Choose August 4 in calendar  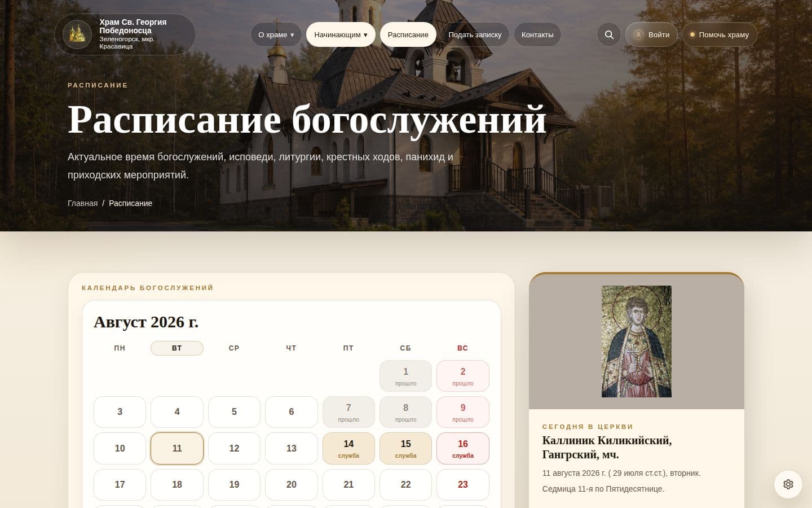[x=177, y=412]
